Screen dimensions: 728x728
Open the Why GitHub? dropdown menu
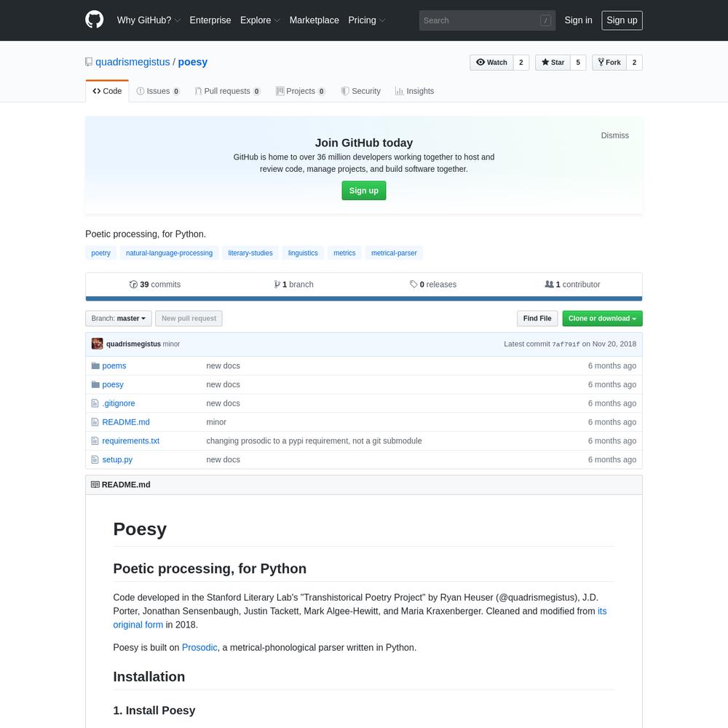[149, 20]
